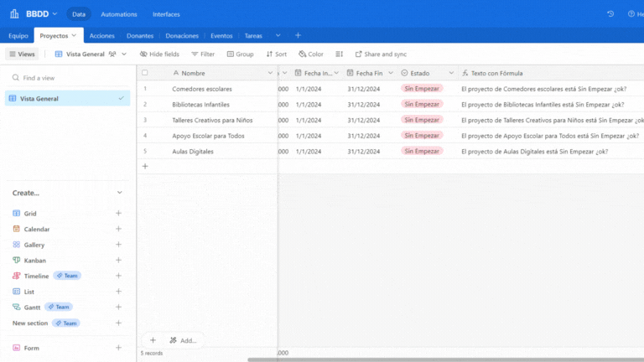Screen dimensions: 644x362
Task: Open the Fecha Inicio column menu arrow
Action: pyautogui.click(x=336, y=73)
